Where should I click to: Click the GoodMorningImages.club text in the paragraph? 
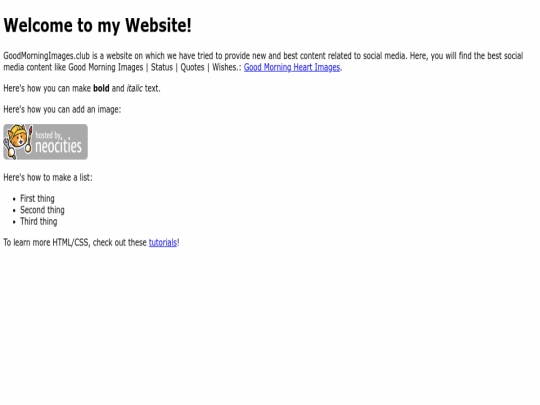pyautogui.click(x=46, y=56)
